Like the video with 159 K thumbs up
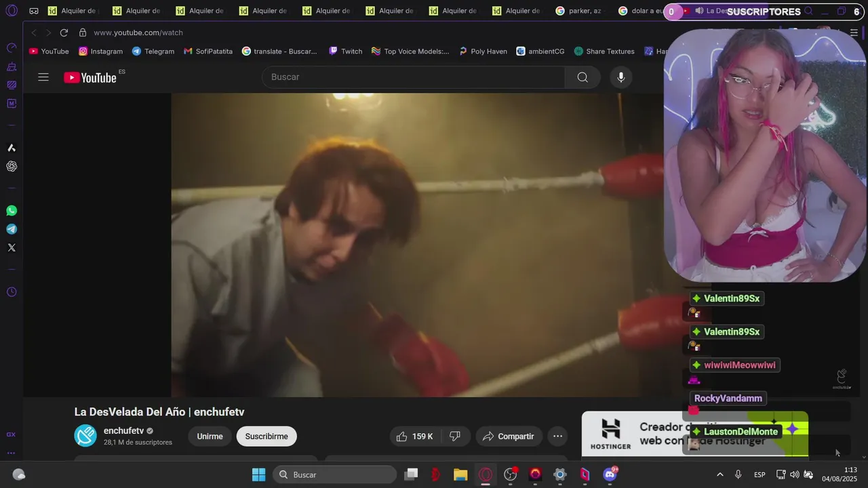The width and height of the screenshot is (868, 488). (x=414, y=436)
